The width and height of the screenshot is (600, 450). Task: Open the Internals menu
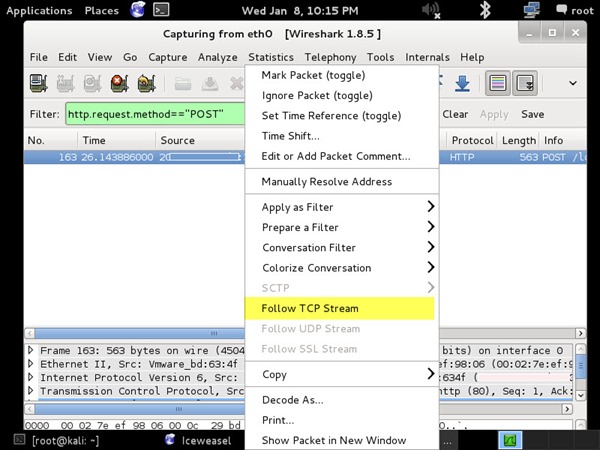tap(427, 57)
